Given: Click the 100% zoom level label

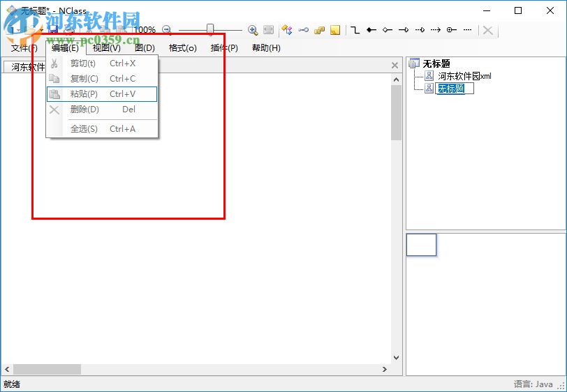Looking at the screenshot, I should point(145,29).
